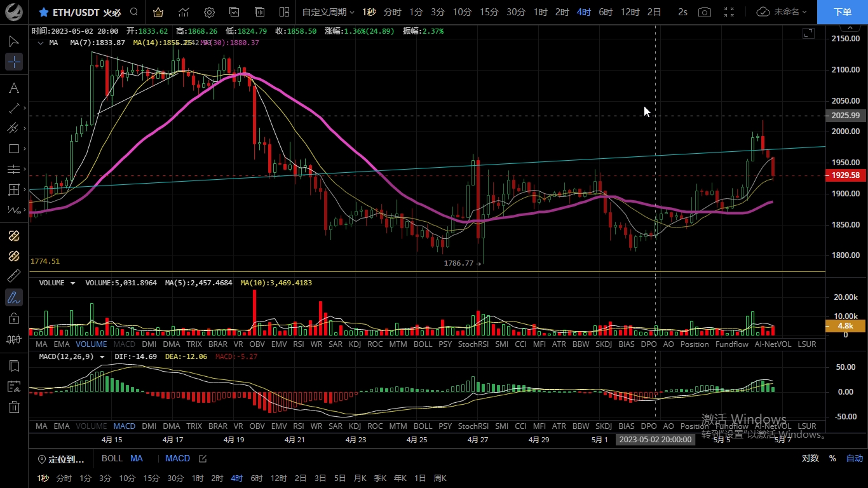Screen dimensions: 868x488
Task: Click the screenshot camera icon
Action: (x=704, y=12)
